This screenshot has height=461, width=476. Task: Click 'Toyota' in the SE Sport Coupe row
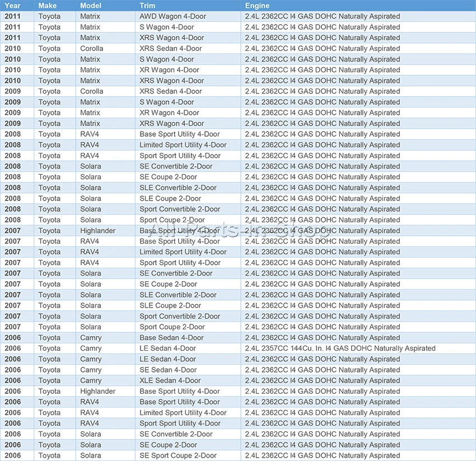click(49, 455)
